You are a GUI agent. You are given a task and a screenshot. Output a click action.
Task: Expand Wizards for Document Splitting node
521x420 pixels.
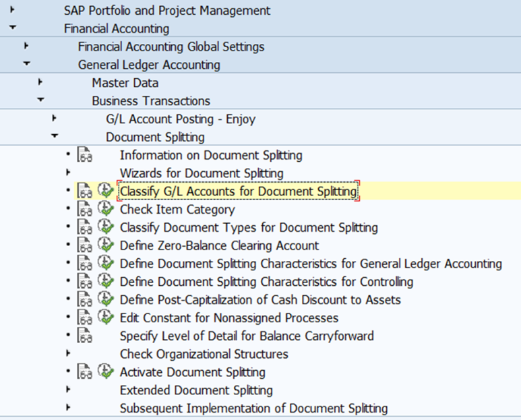(x=68, y=172)
